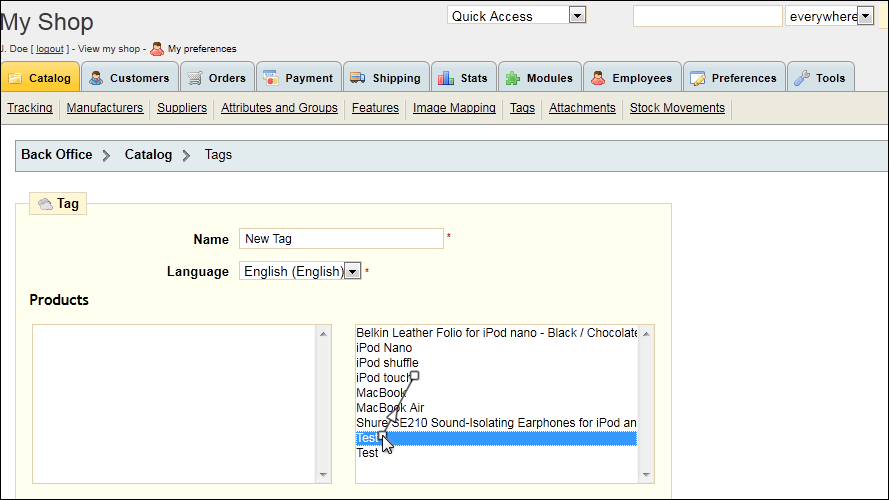The image size is (889, 500).
Task: Go to Attributes and Groups submenu
Action: point(279,108)
